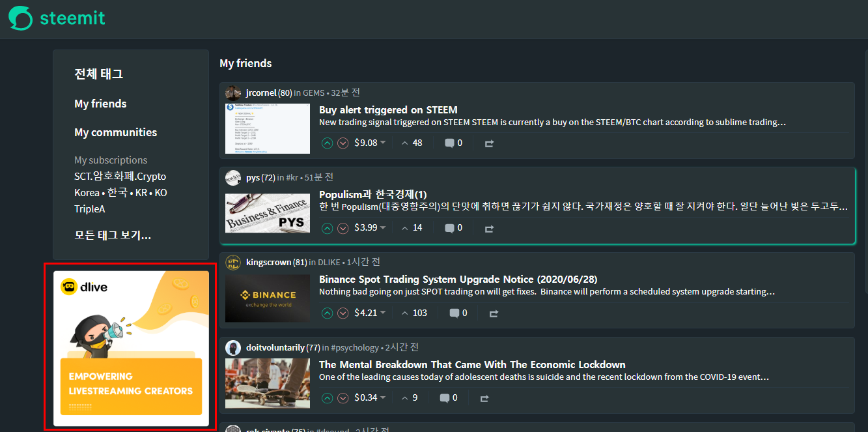
Task: Open the DLive Empowering Livestreaming Creators banner
Action: (x=131, y=349)
